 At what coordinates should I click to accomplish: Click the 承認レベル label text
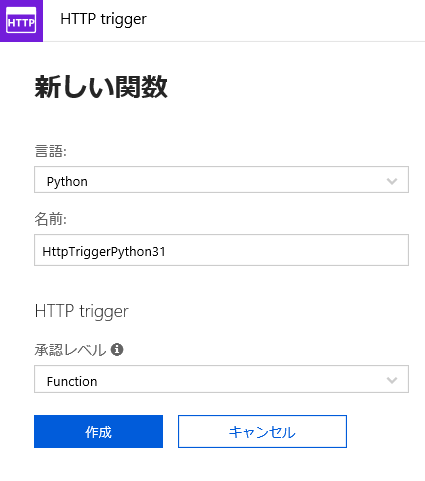pos(70,350)
